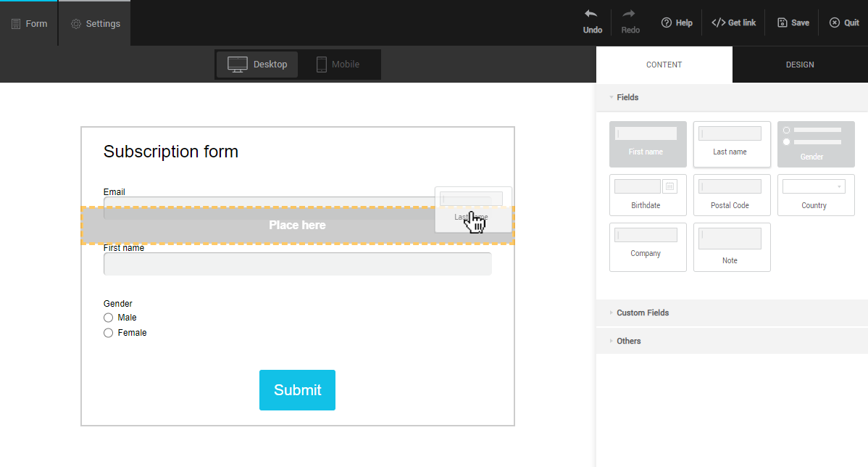Image resolution: width=868 pixels, height=467 pixels.
Task: Open Help from the top toolbar
Action: pyautogui.click(x=677, y=22)
